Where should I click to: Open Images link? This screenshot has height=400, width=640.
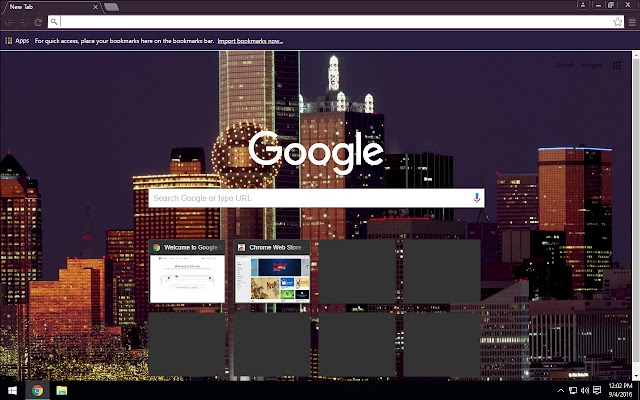click(591, 65)
